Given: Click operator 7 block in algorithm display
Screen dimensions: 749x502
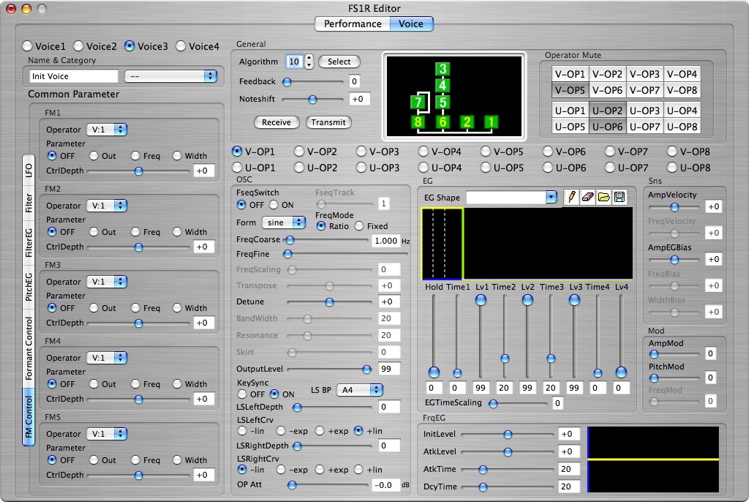Looking at the screenshot, I should [418, 102].
